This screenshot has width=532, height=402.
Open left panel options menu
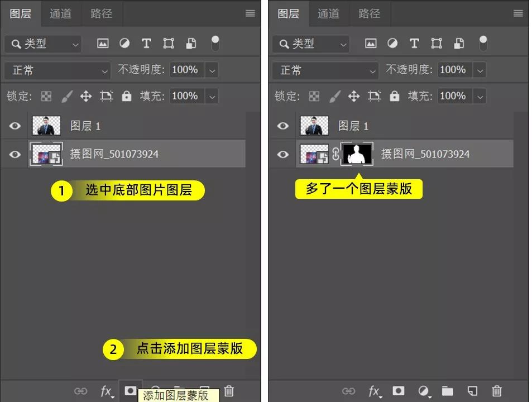click(x=251, y=13)
